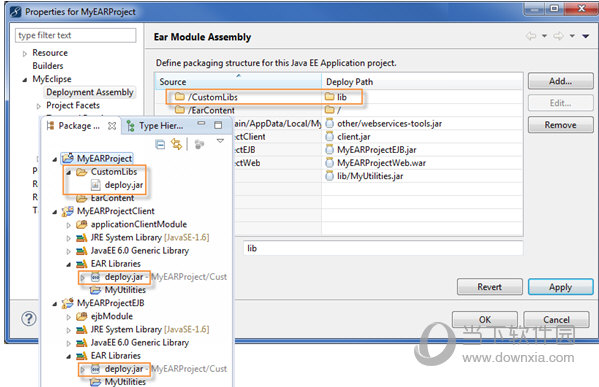Image resolution: width=599 pixels, height=387 pixels.
Task: Select the EarContent folder in Package Explorer
Action: coord(112,198)
